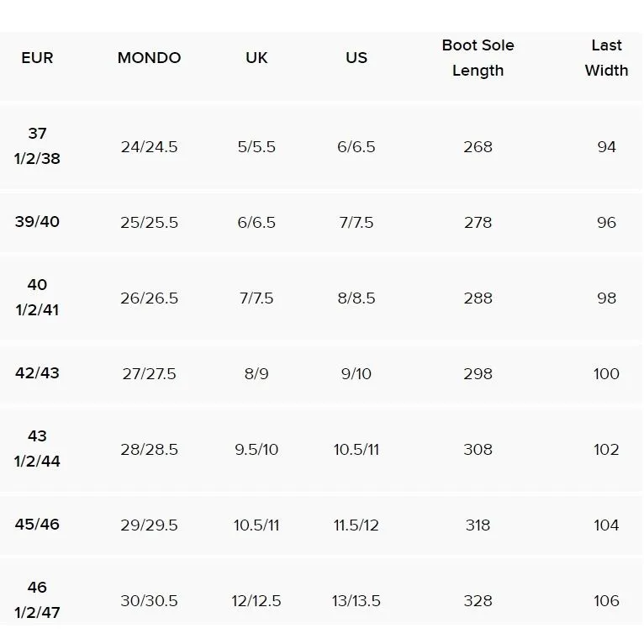Click the EUR column header
Screen dimensions: 644x644
tap(37, 58)
